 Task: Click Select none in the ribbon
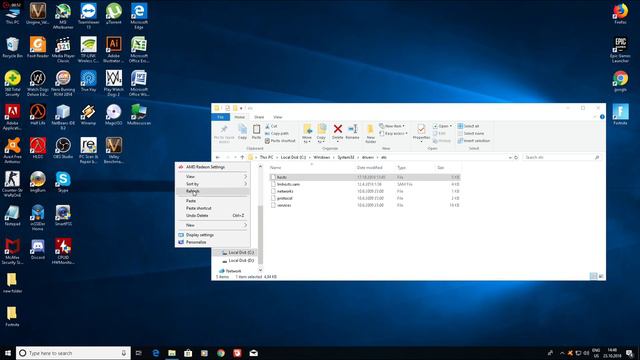click(x=471, y=133)
